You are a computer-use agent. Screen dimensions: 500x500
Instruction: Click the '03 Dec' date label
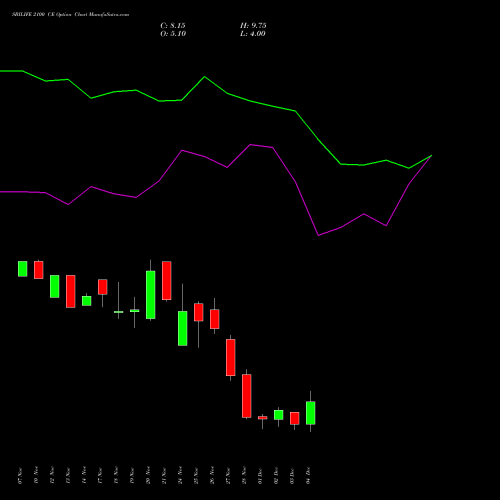pos(292,476)
